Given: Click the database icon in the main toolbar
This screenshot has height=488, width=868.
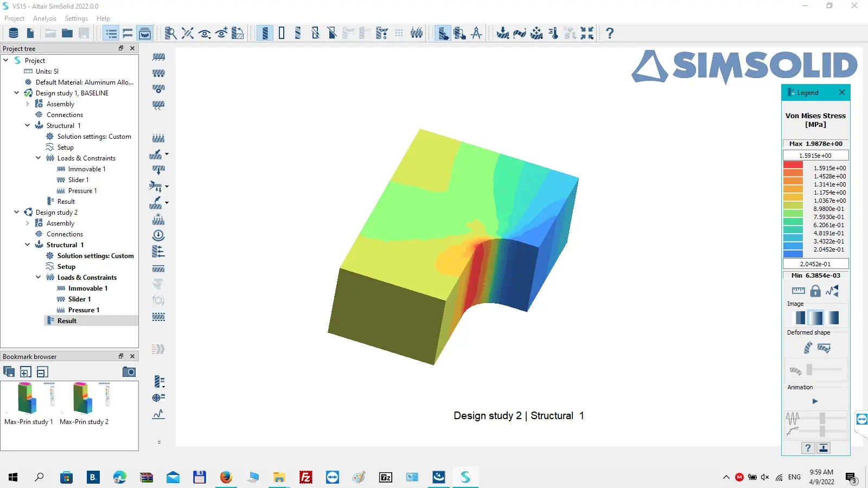Looking at the screenshot, I should [14, 33].
